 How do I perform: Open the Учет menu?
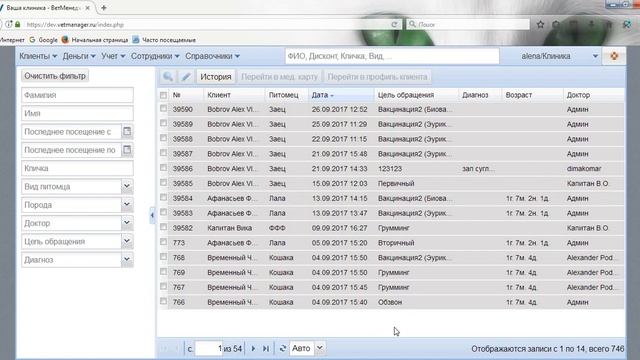point(113,56)
